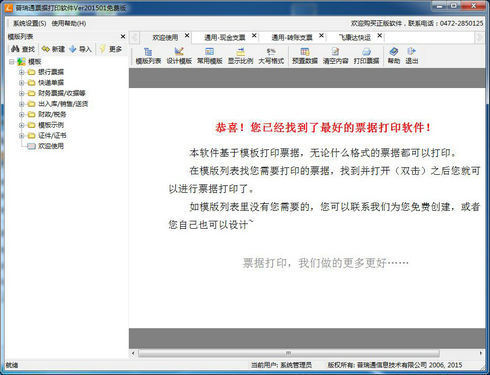This screenshot has width=490, height=375.
Task: Click 新建 in the template panel
Action: (53, 49)
